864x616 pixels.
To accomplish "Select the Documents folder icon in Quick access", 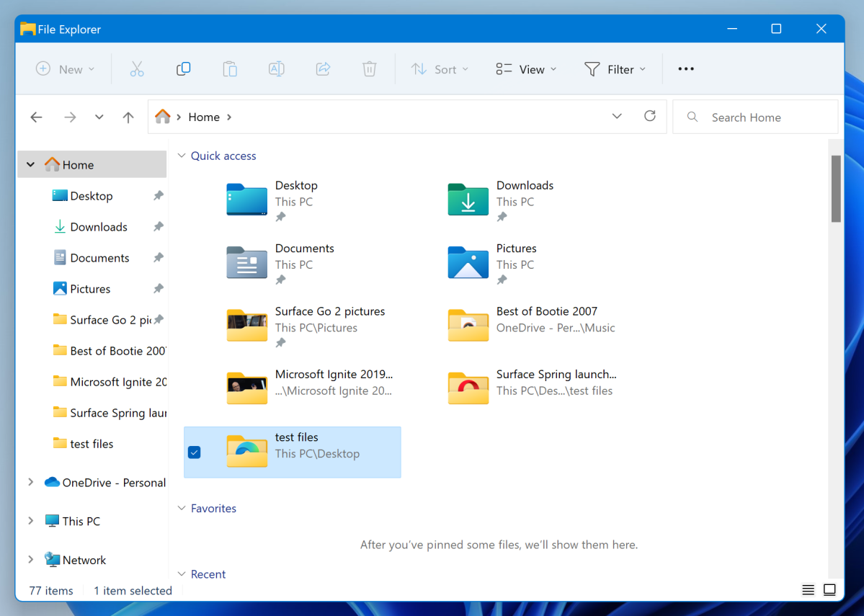I will (x=247, y=262).
